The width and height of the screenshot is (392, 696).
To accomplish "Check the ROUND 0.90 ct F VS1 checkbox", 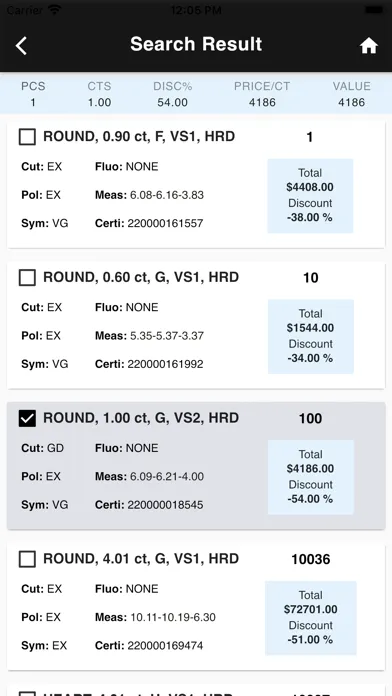I will click(x=27, y=137).
